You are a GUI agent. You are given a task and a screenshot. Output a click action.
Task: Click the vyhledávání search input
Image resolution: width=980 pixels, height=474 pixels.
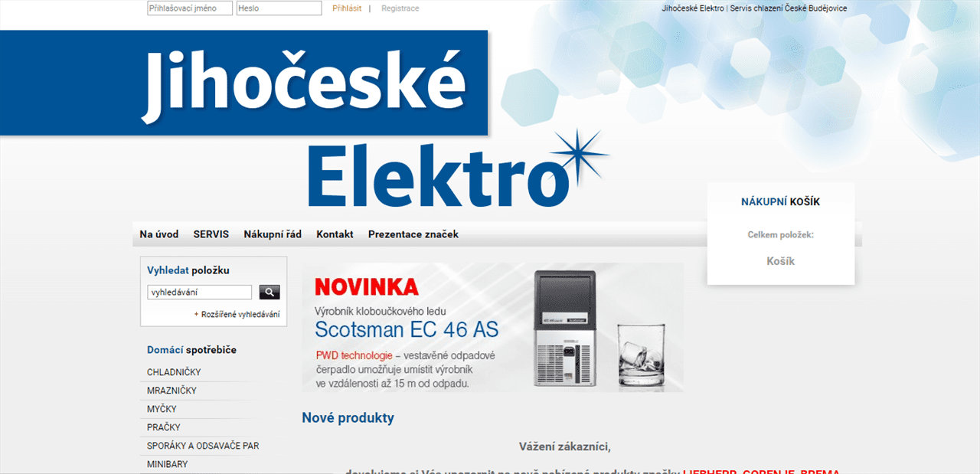[x=199, y=292]
